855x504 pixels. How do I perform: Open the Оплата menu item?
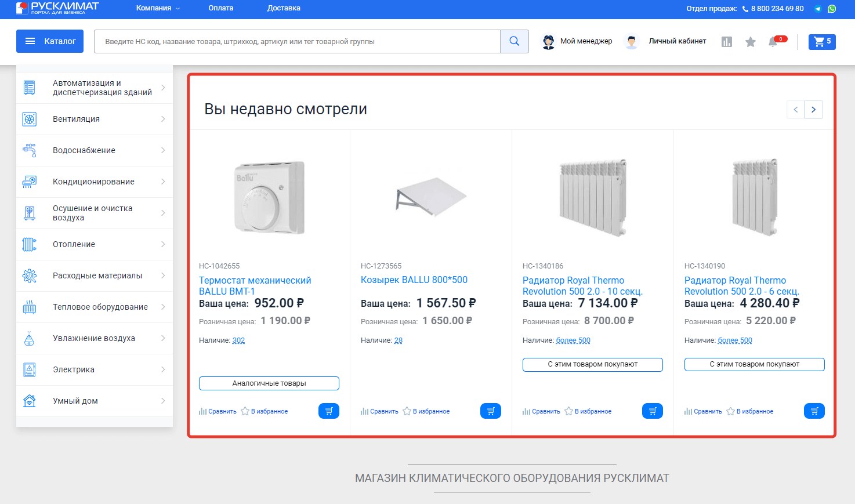pyautogui.click(x=221, y=8)
